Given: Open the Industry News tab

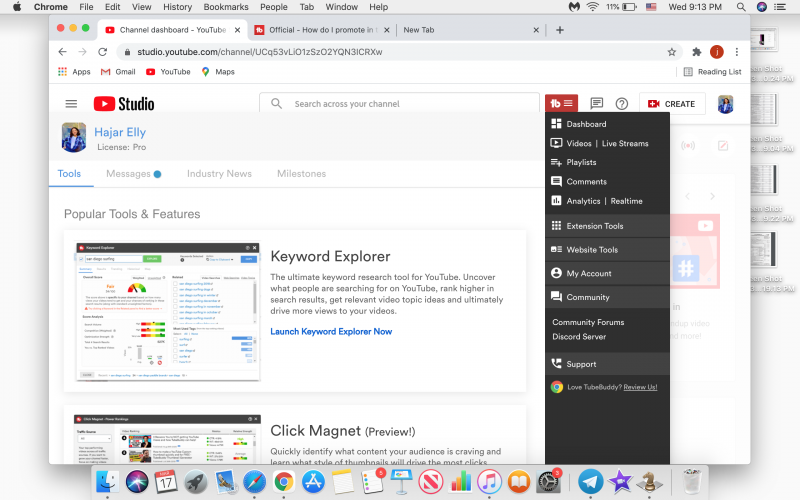Looking at the screenshot, I should point(219,174).
